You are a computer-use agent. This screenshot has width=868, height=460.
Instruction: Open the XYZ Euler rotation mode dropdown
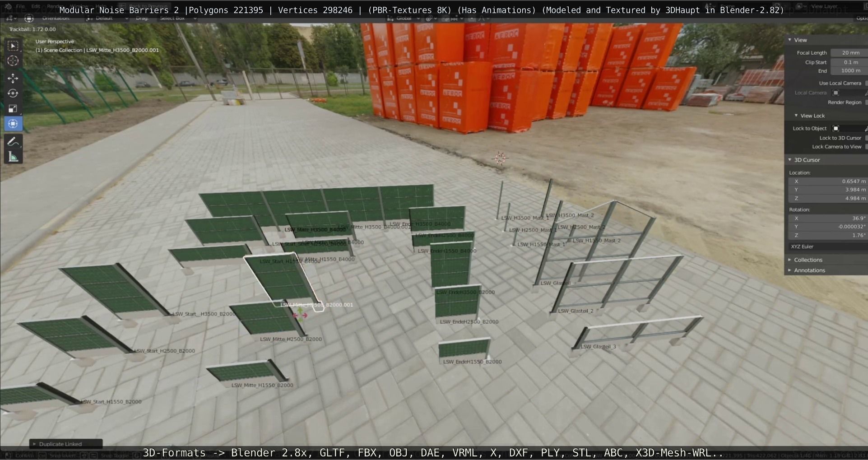point(828,246)
